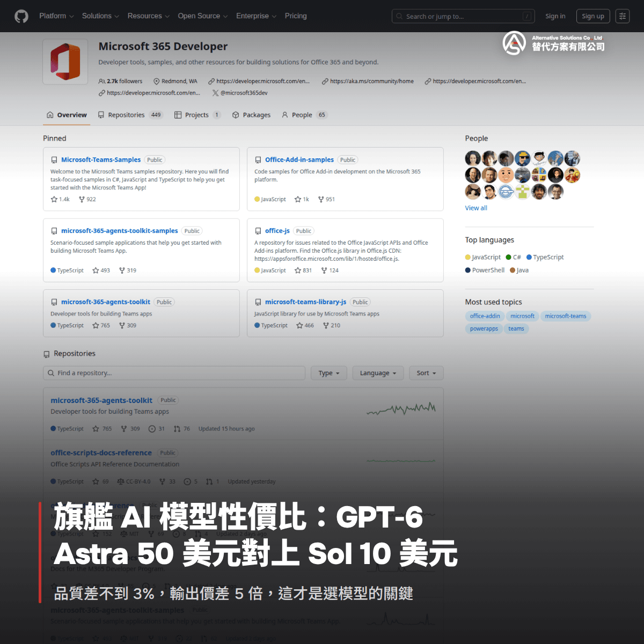Click View all under People
Viewport: 644px width, 644px height.
tap(476, 208)
